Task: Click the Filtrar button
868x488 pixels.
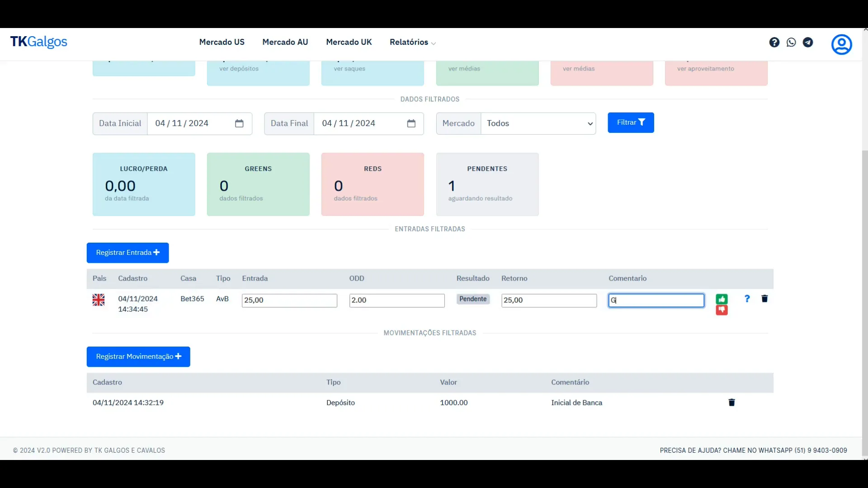Action: [631, 122]
